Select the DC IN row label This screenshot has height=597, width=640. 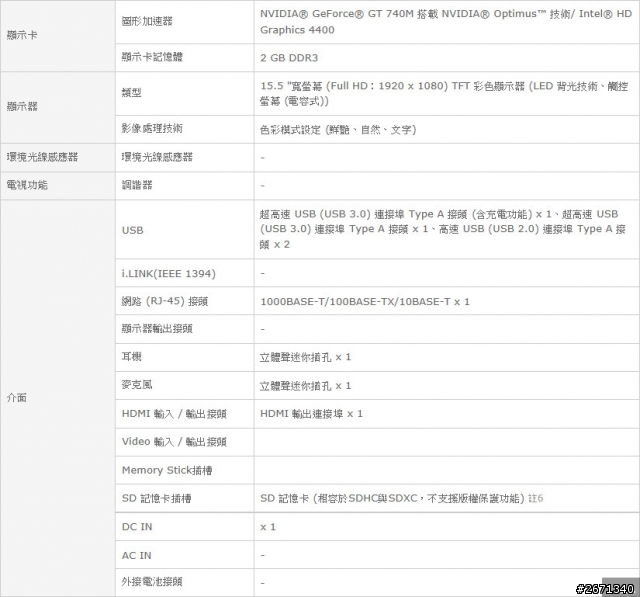point(137,527)
